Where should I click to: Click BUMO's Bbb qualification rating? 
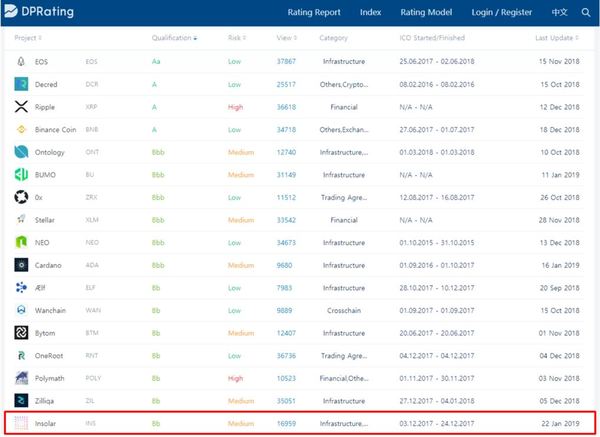[158, 175]
